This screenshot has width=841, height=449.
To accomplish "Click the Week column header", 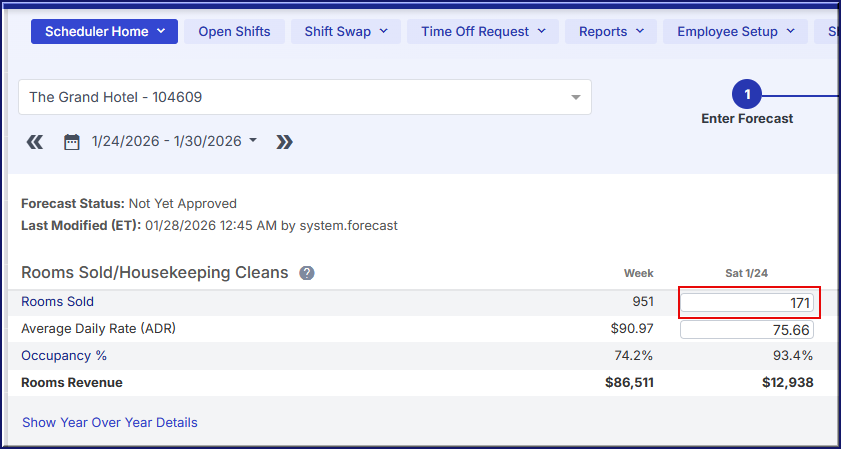I will (x=638, y=273).
